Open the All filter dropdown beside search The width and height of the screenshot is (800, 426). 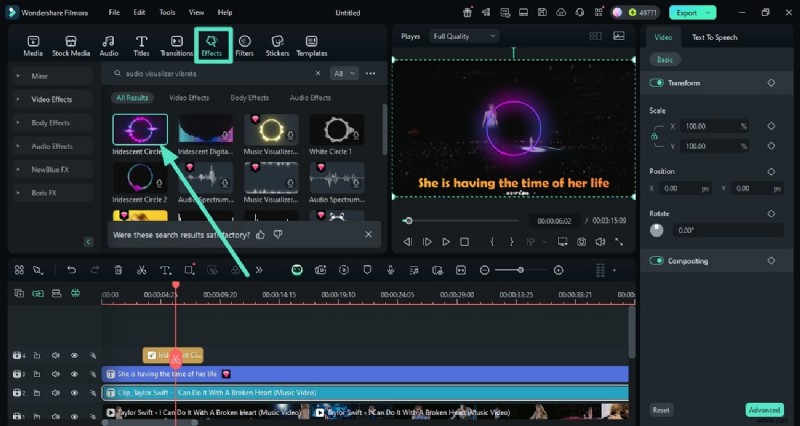point(345,73)
